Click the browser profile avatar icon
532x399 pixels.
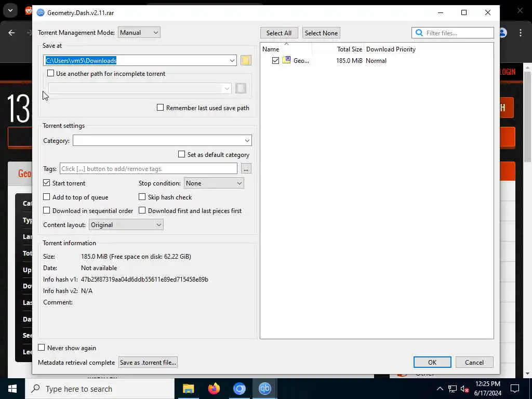(x=503, y=33)
